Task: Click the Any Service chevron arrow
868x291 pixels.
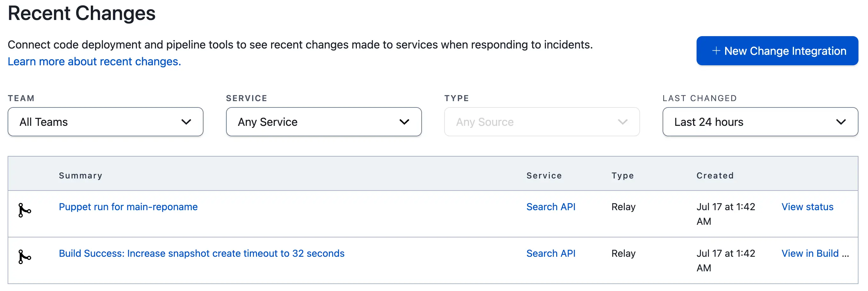Action: [404, 122]
